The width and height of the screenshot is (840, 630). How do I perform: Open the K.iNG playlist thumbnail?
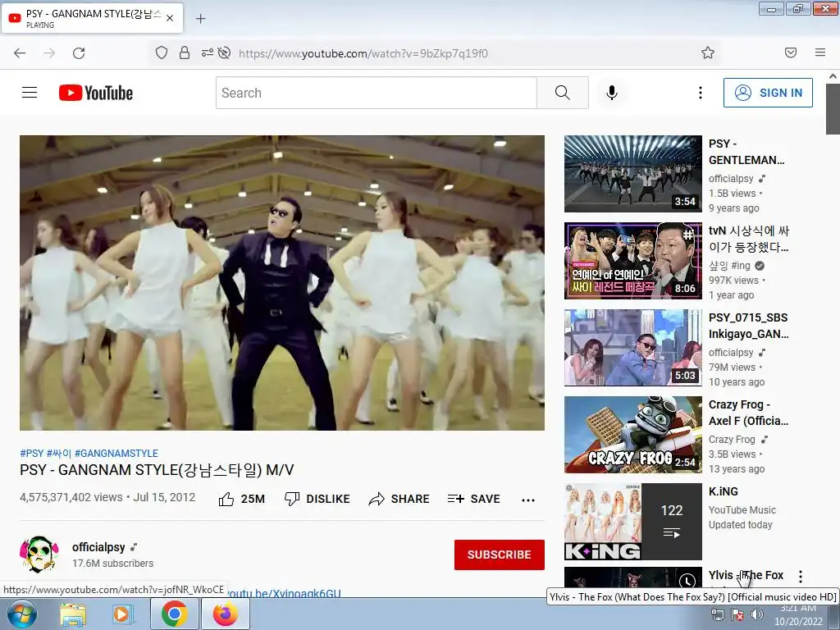tap(632, 521)
